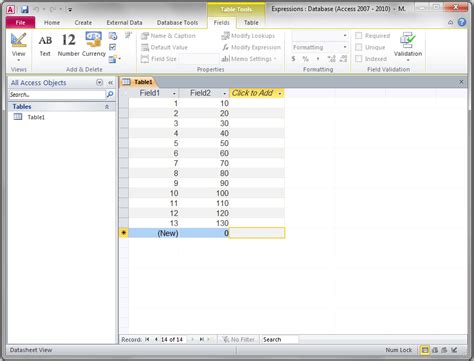Apply percent format with the % icon

(x=305, y=59)
